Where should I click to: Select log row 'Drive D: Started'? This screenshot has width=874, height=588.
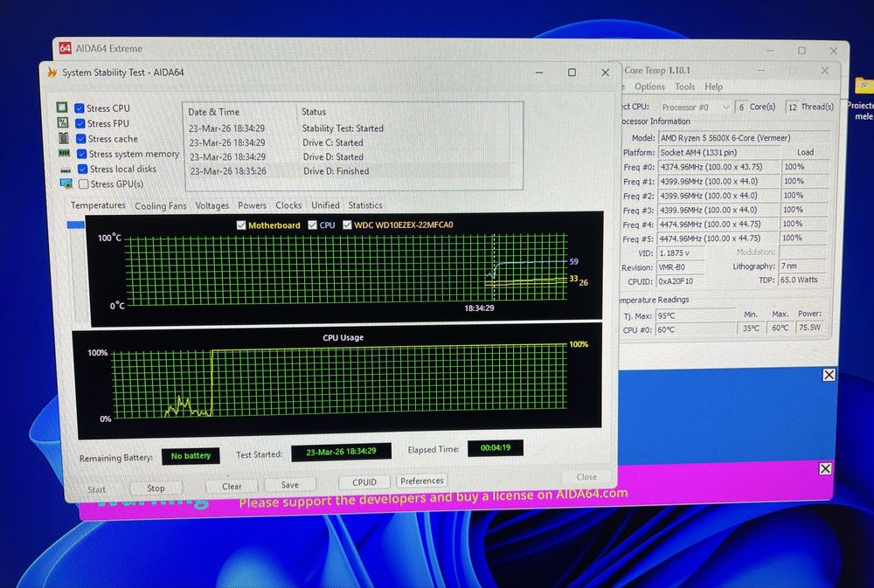[349, 157]
